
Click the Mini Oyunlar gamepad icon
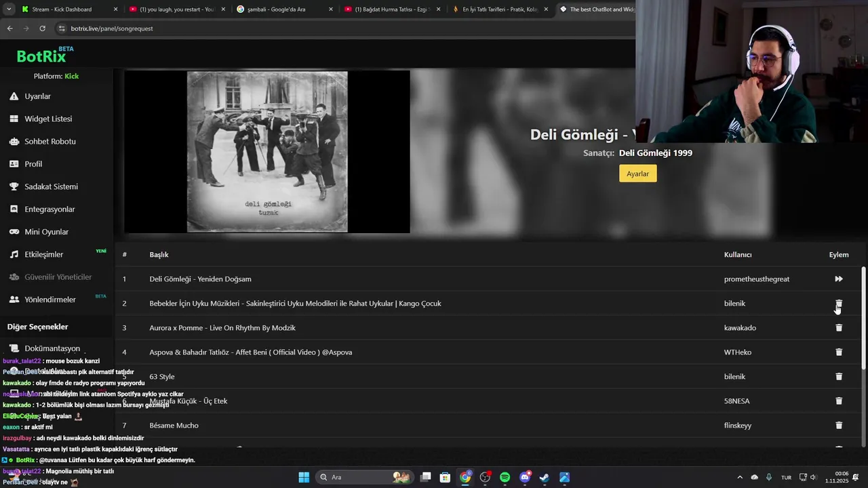(14, 232)
